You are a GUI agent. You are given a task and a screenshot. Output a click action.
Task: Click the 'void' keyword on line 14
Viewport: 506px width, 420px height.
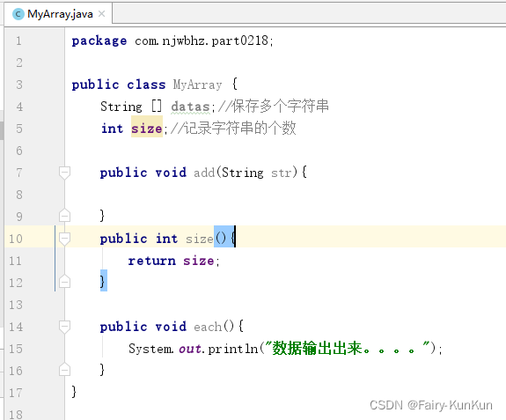[171, 327]
